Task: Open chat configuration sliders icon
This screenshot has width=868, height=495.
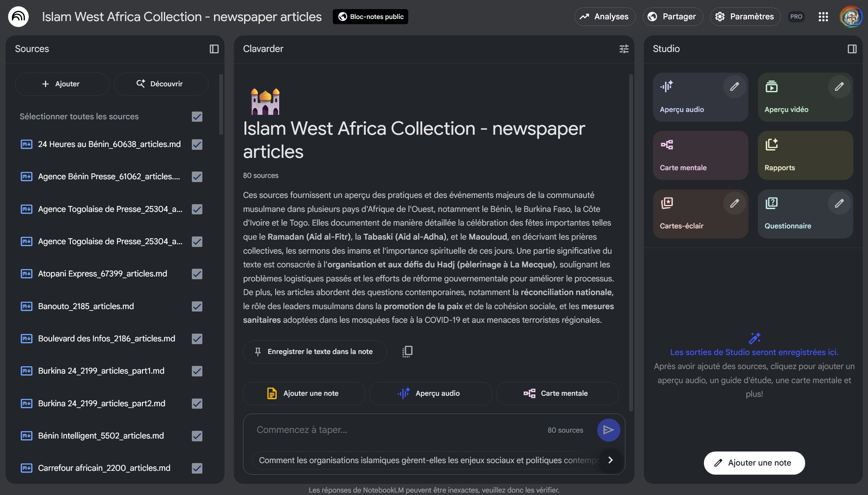Action: (x=624, y=49)
